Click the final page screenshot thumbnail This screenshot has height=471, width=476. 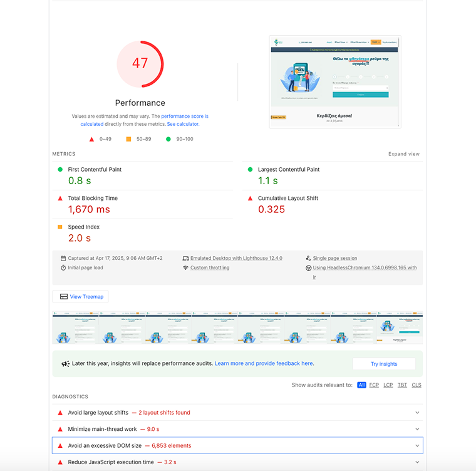[x=335, y=81]
